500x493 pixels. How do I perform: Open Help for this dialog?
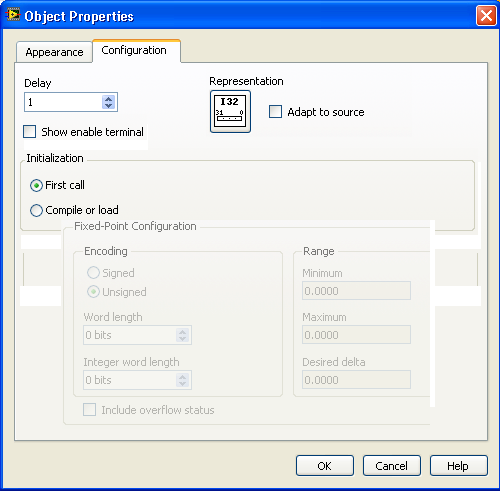[x=459, y=466]
